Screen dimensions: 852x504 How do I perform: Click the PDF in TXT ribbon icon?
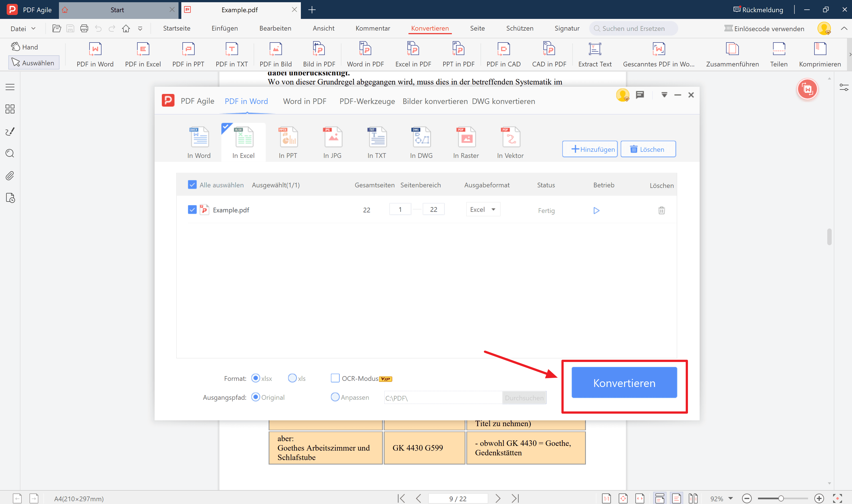[232, 54]
